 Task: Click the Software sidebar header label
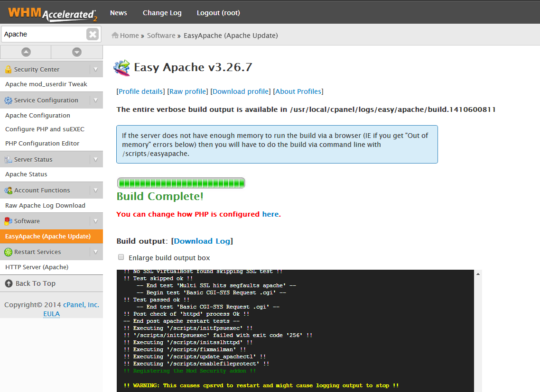(x=27, y=221)
